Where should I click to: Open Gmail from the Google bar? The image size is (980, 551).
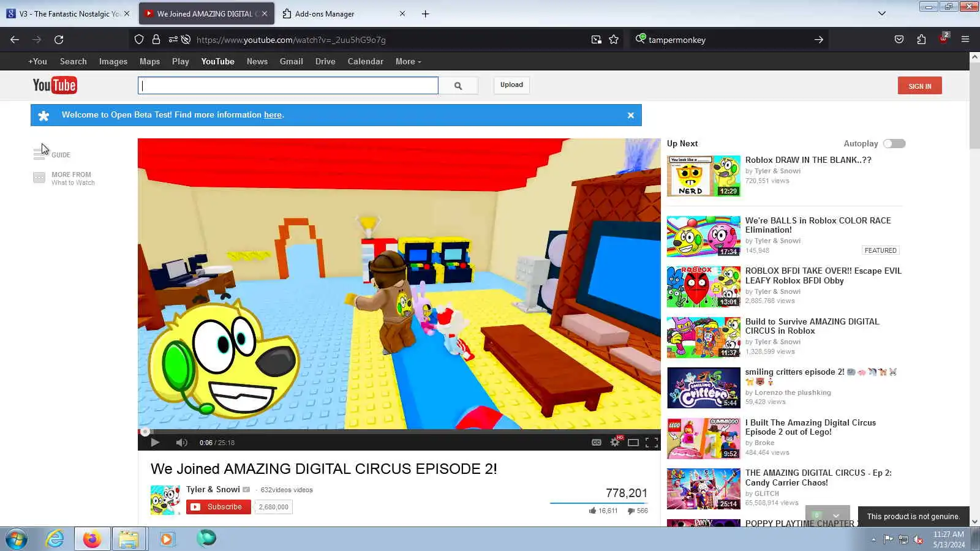pos(292,61)
